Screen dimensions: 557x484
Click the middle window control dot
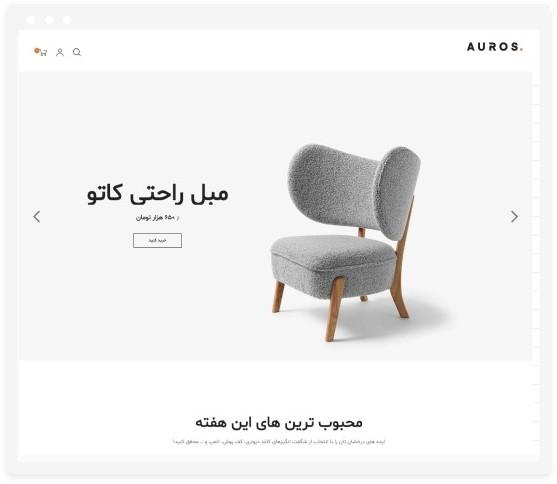point(49,20)
